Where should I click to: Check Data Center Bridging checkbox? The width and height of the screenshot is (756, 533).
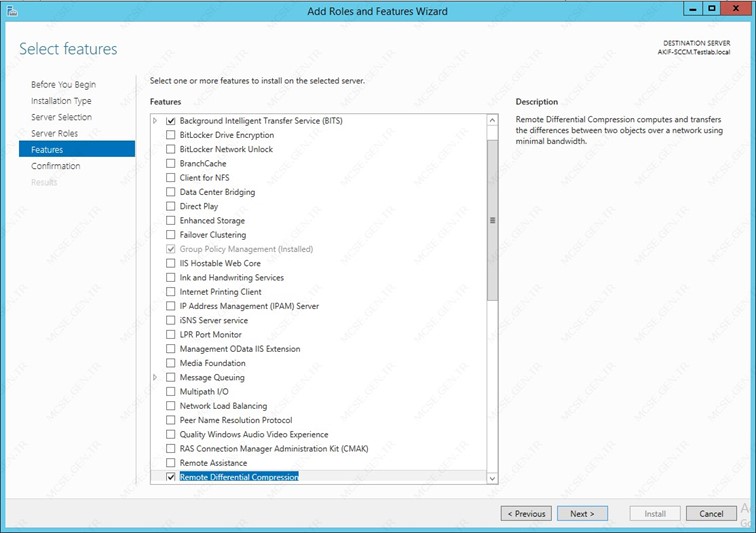170,192
